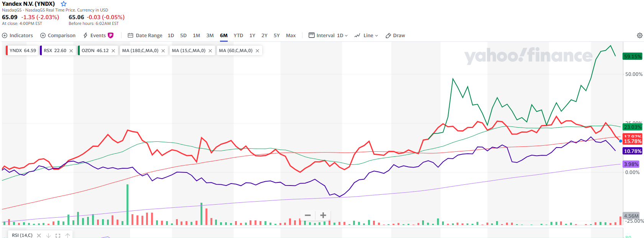Expand the Line chart type dropdown
The image size is (644, 238).
coord(366,35)
